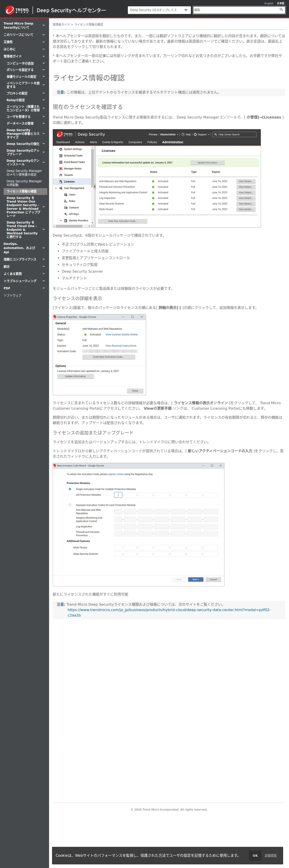Open the Deep Securityヘルプセンター title link

pyautogui.click(x=71, y=10)
